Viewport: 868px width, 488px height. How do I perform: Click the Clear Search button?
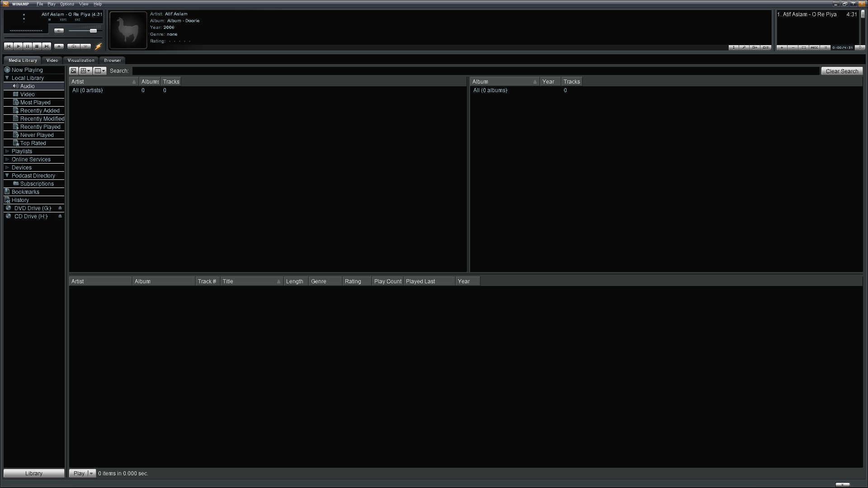(x=842, y=71)
